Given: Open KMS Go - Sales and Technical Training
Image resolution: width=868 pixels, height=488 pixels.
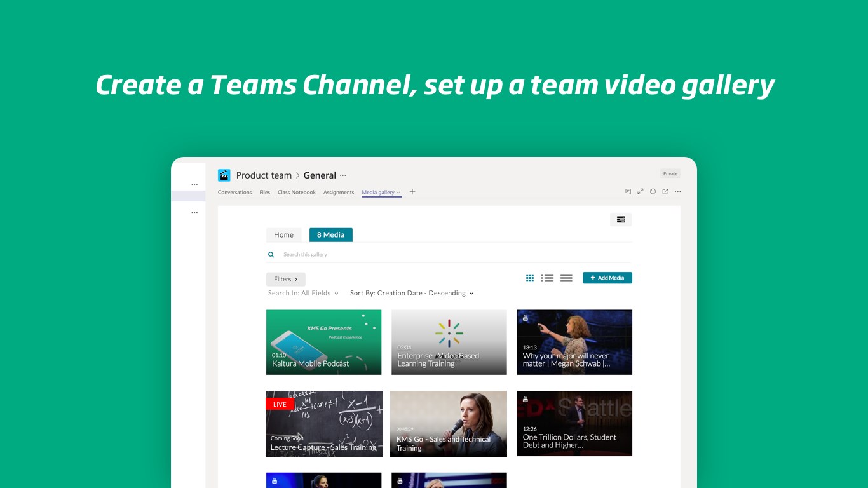Looking at the screenshot, I should point(449,424).
